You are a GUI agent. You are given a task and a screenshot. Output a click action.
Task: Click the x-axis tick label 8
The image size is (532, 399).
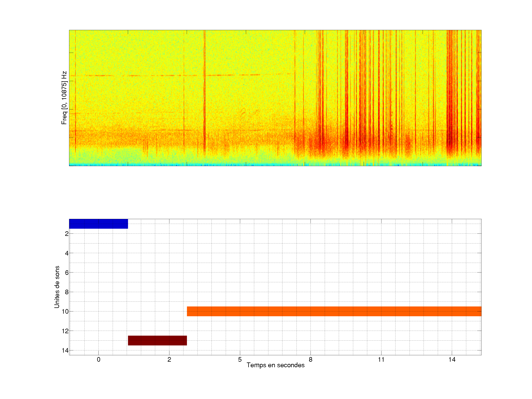click(x=311, y=359)
